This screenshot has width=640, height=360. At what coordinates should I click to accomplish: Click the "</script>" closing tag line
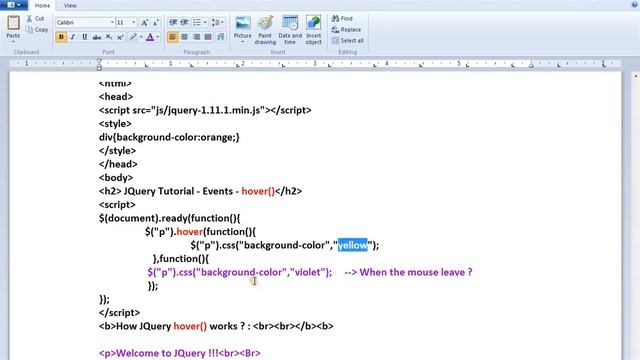click(x=119, y=313)
